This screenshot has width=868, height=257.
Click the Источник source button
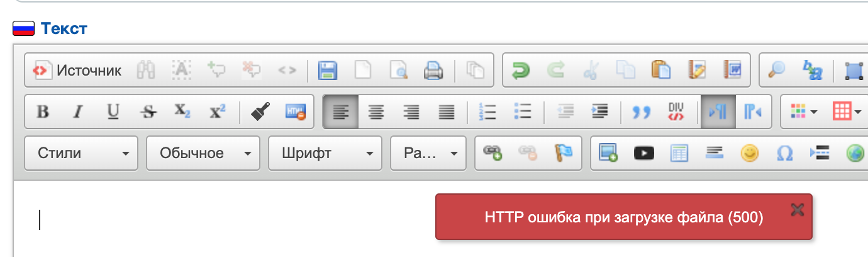[77, 70]
